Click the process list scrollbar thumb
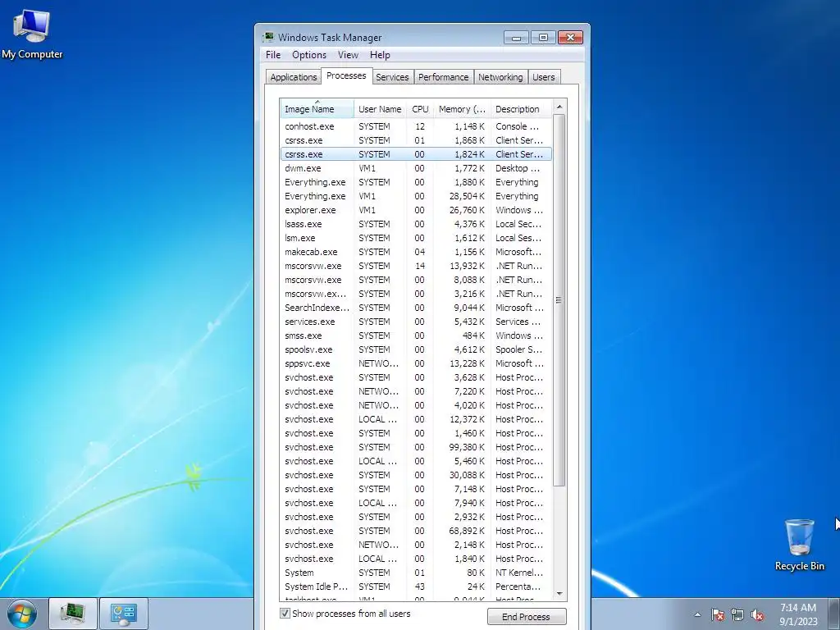 point(559,300)
